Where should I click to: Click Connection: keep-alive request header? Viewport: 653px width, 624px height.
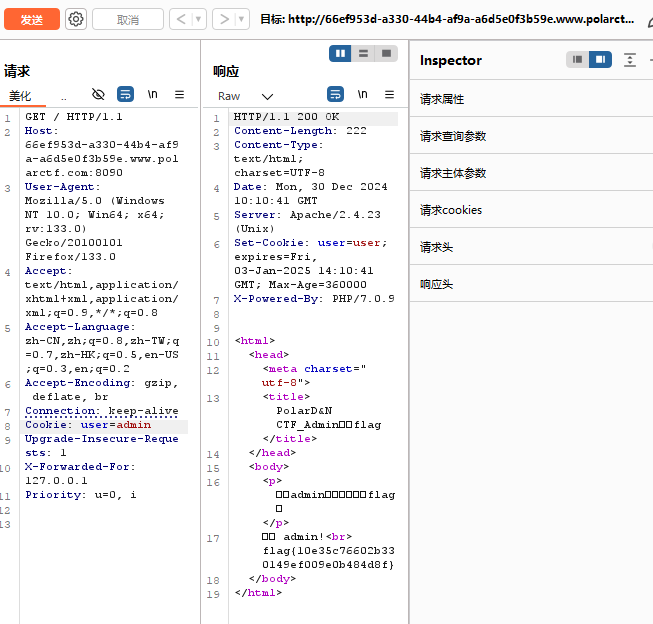102,411
